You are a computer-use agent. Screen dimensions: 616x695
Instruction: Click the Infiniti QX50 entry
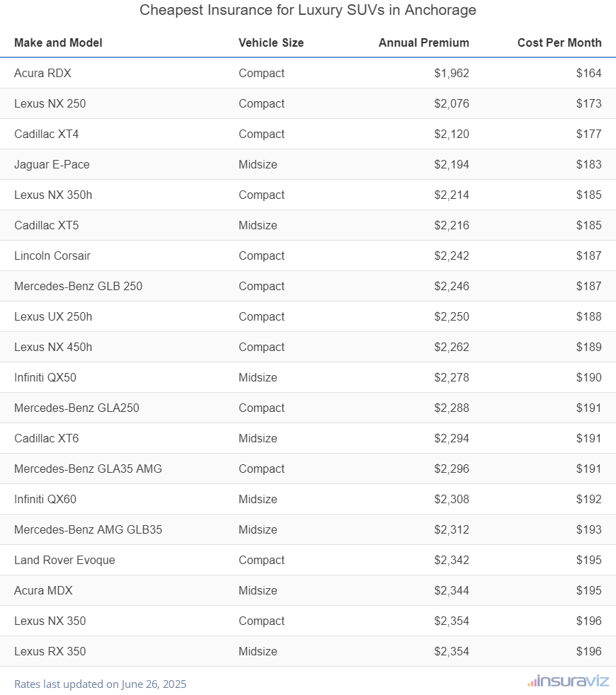[x=45, y=377]
